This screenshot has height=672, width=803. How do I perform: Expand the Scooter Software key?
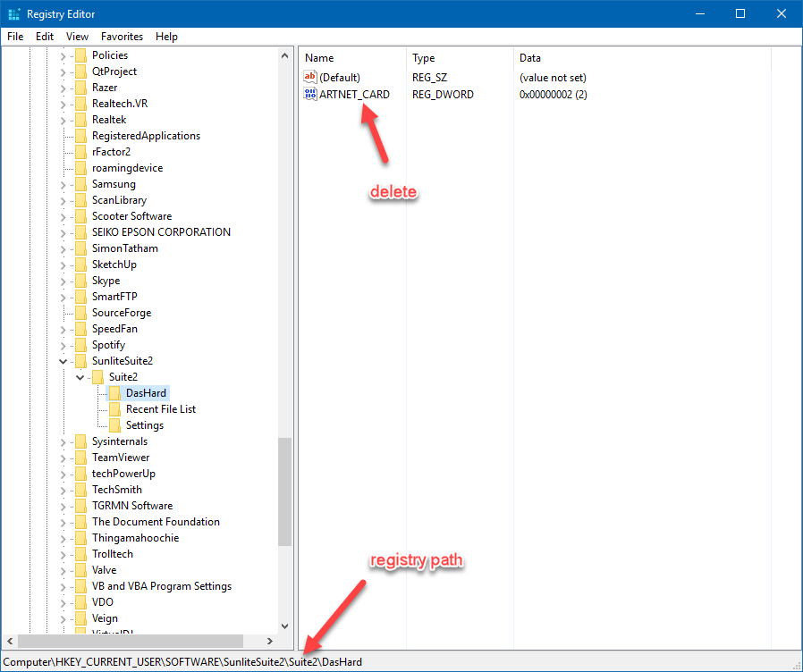point(63,217)
